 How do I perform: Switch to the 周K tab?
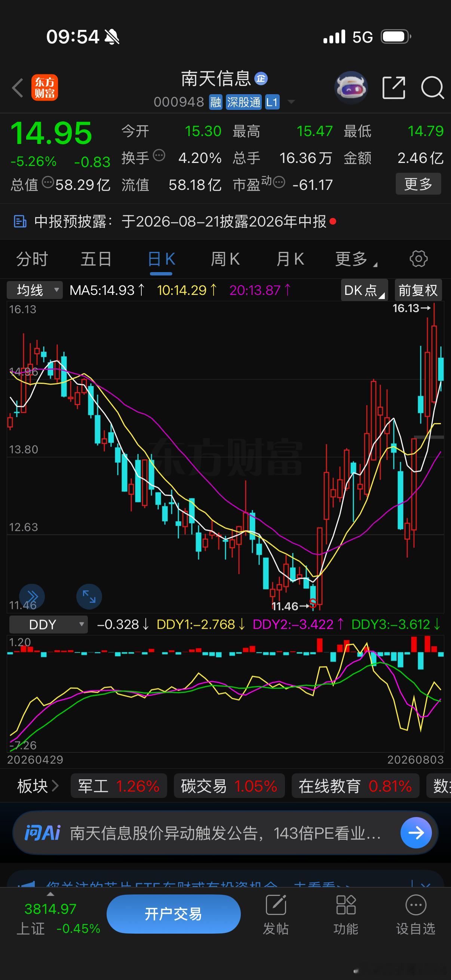(225, 259)
